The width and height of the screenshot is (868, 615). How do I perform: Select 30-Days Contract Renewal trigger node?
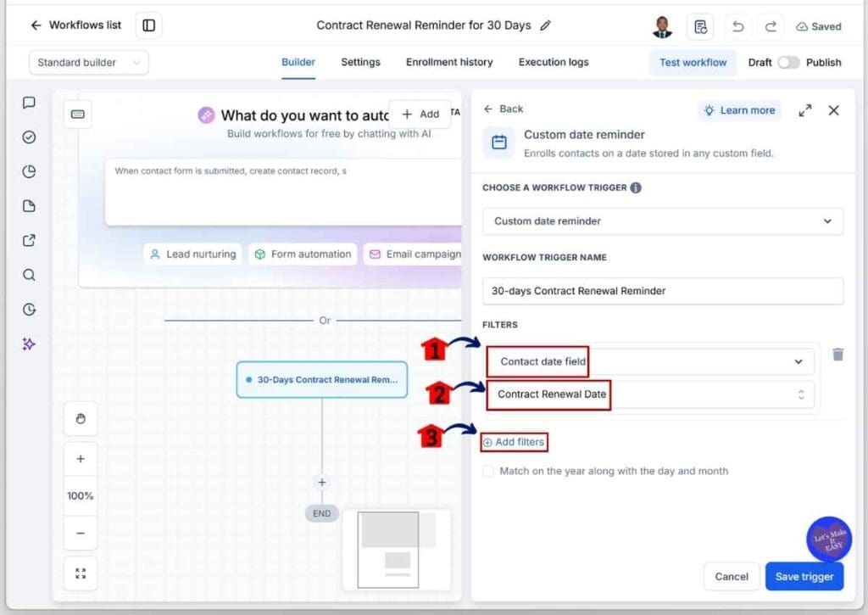click(x=321, y=380)
